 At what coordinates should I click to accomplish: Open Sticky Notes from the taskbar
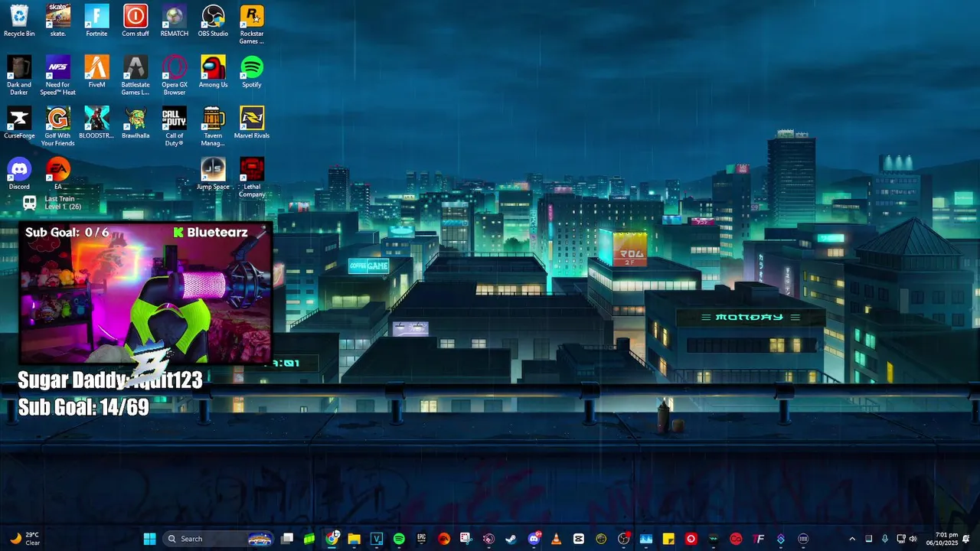tap(668, 539)
